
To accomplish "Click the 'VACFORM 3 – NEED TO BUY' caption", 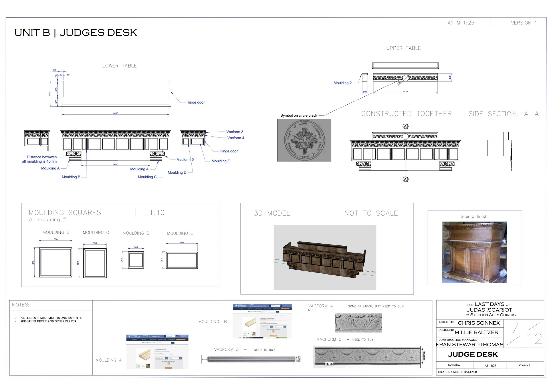I will (244, 350).
